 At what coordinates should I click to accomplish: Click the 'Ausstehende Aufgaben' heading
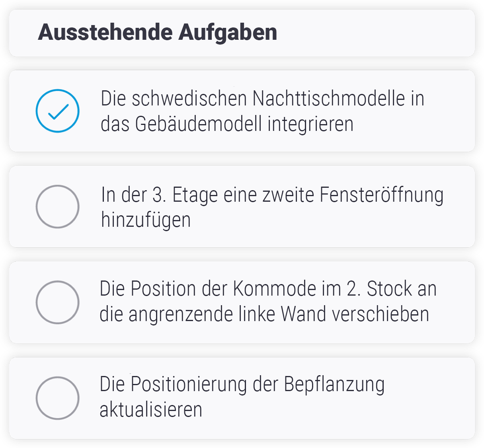[157, 33]
